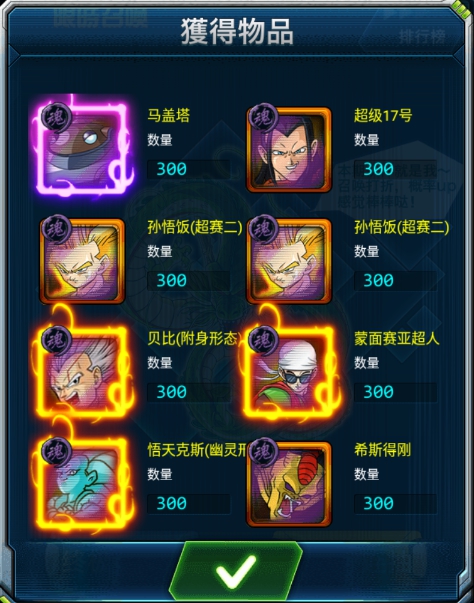Click the 魂 badge on 马盖塔 icon
Image resolution: width=474 pixels, height=603 pixels.
56,117
